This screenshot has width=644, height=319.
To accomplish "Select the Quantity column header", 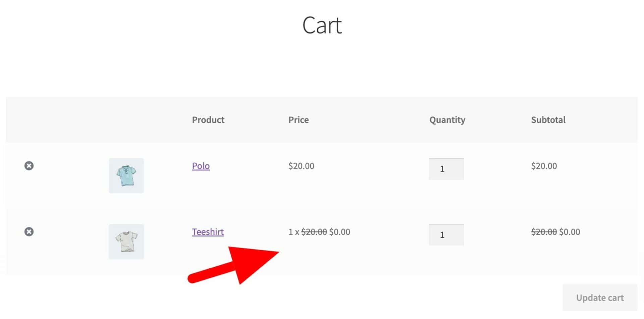I will [x=447, y=120].
